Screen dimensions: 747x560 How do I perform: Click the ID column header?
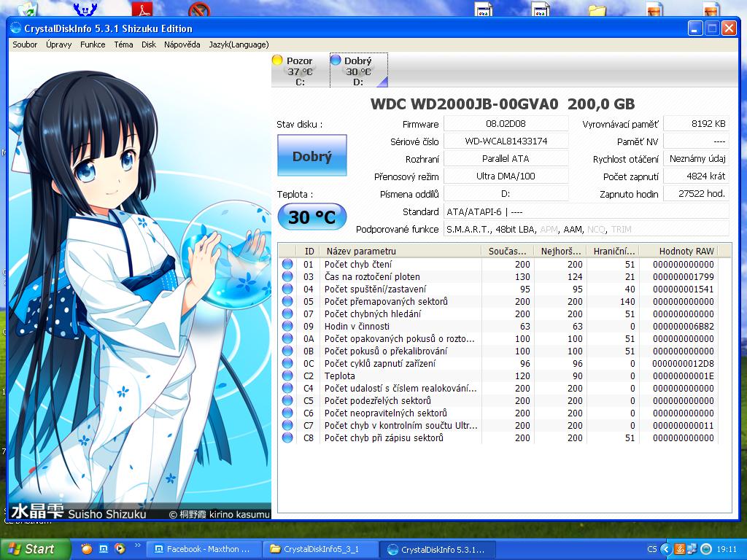tap(309, 251)
